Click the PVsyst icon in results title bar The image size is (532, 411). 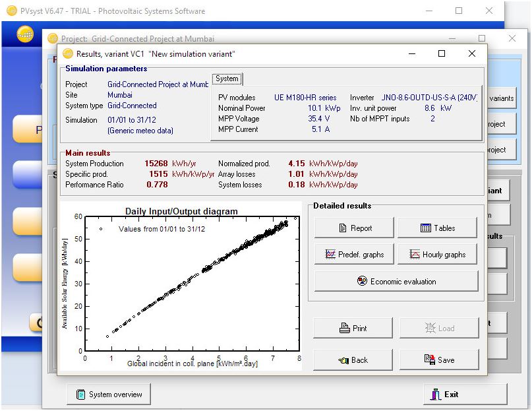68,54
